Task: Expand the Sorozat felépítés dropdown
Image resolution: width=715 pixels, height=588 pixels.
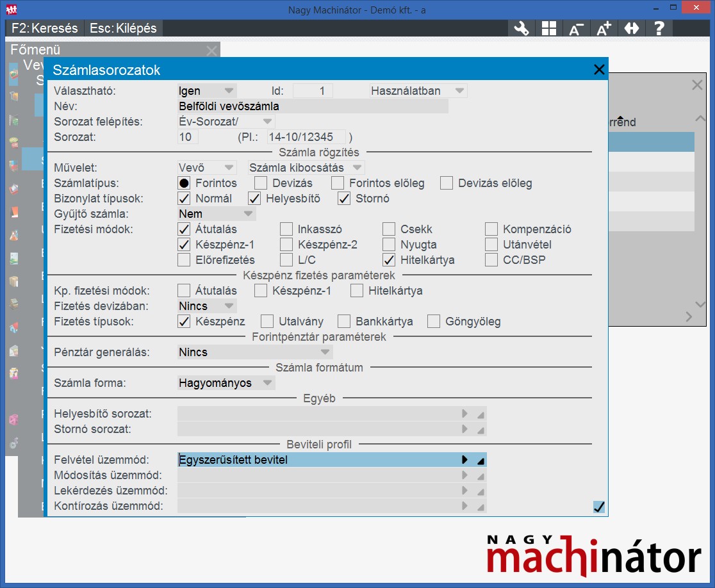Action: pos(226,122)
